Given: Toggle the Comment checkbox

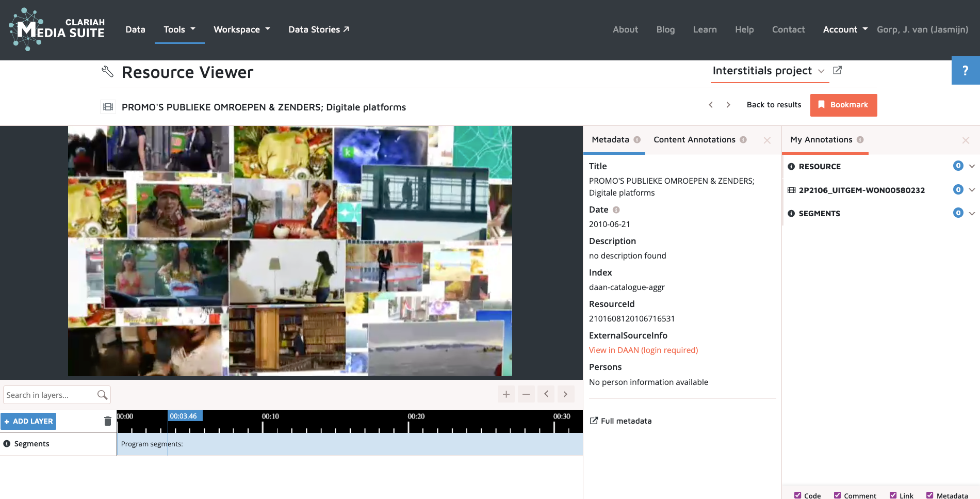Looking at the screenshot, I should (x=838, y=495).
